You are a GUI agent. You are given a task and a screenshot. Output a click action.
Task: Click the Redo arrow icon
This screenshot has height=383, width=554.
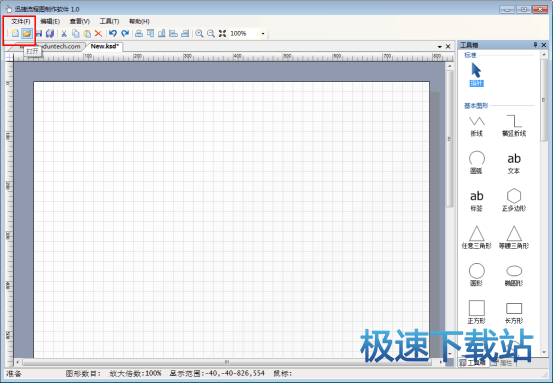point(125,34)
